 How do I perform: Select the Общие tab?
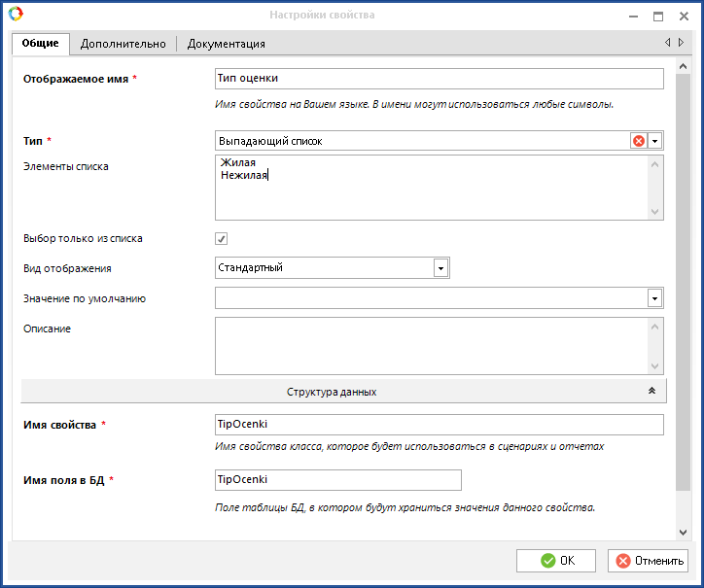41,44
